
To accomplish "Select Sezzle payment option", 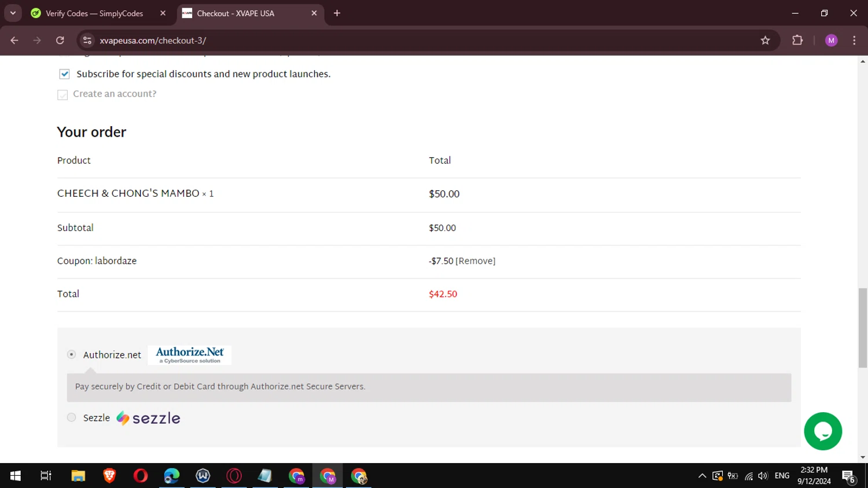I will click(71, 417).
